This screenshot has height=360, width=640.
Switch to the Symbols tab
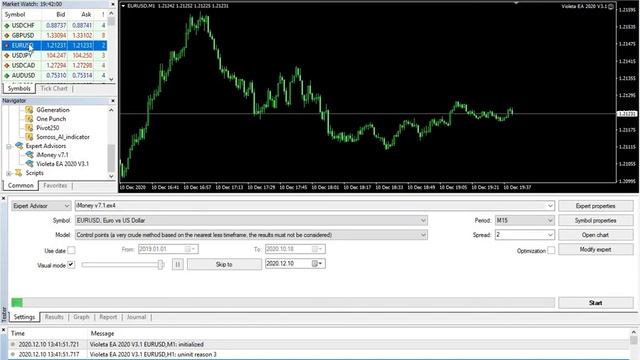click(19, 89)
